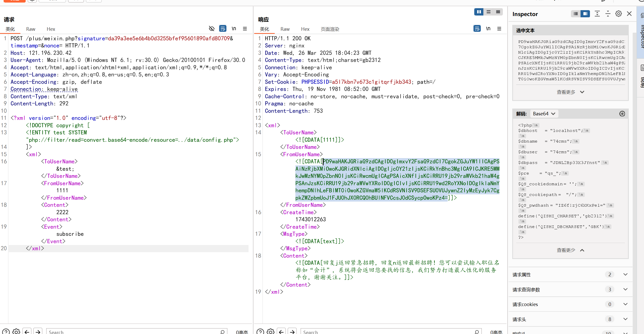Switch to top-bottom stacked layout view
This screenshot has width=644, height=334.
[x=488, y=12]
